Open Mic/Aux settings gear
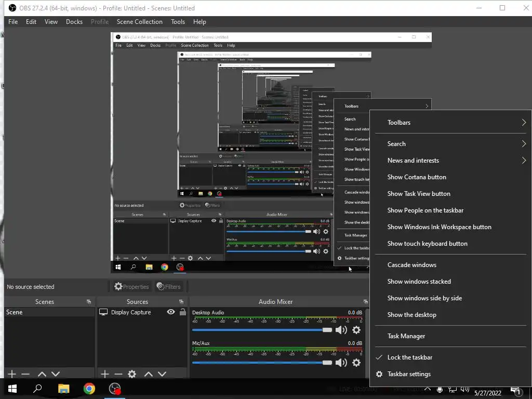 point(356,363)
